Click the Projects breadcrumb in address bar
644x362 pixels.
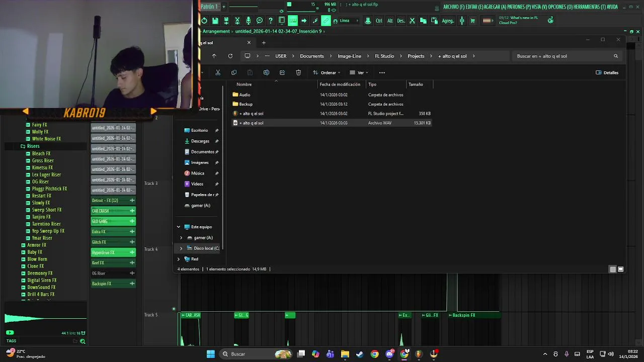416,56
